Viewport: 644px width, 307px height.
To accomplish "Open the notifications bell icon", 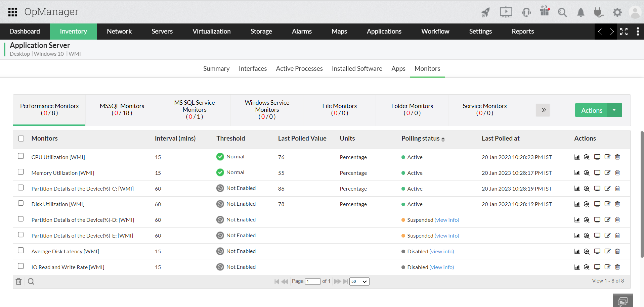I will pos(581,12).
